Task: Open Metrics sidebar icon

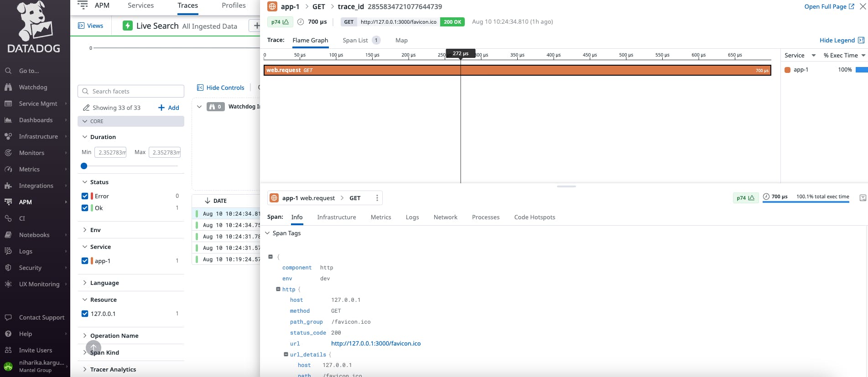Action: point(8,169)
